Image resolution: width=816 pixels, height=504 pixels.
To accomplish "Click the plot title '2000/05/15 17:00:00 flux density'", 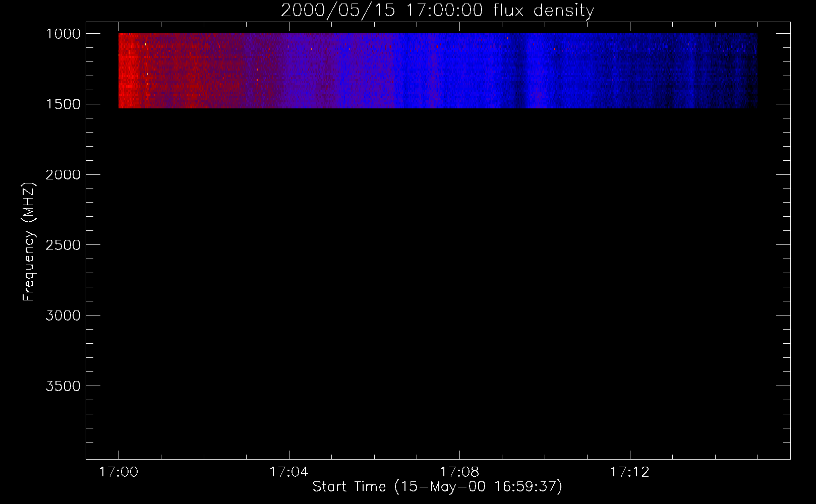I will click(437, 11).
